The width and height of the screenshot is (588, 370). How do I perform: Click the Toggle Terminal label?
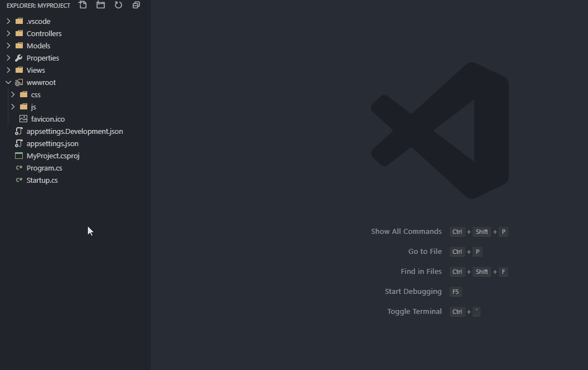tap(414, 312)
